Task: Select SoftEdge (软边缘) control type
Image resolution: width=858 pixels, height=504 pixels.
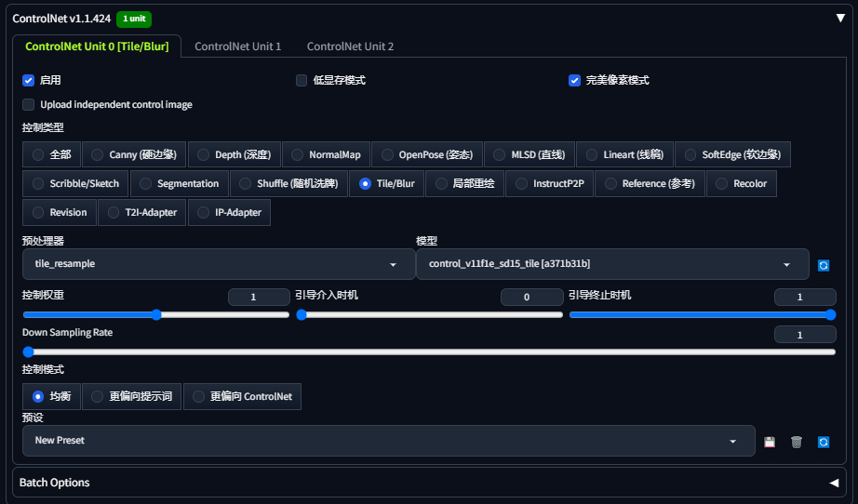Action: (732, 154)
